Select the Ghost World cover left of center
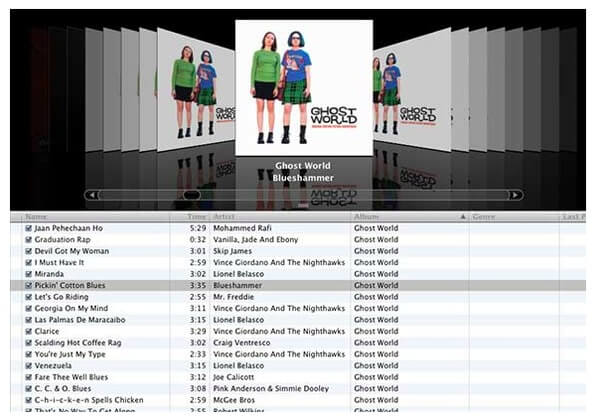The image size is (600, 420). pos(196,90)
